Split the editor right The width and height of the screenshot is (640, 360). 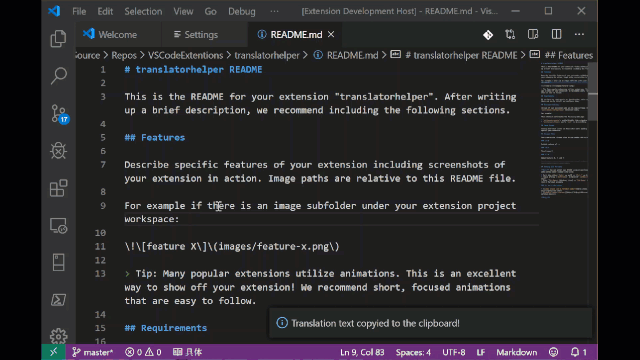556,34
